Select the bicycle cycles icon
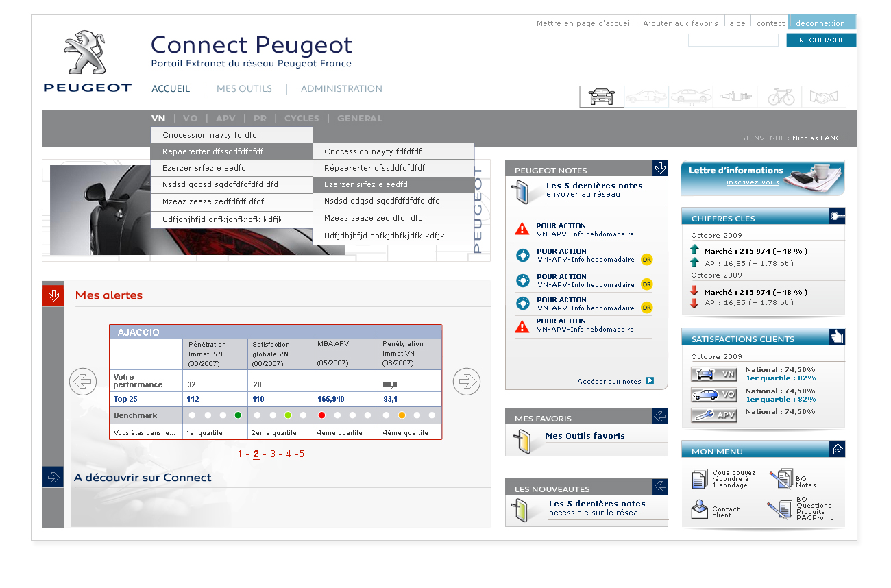 point(780,97)
